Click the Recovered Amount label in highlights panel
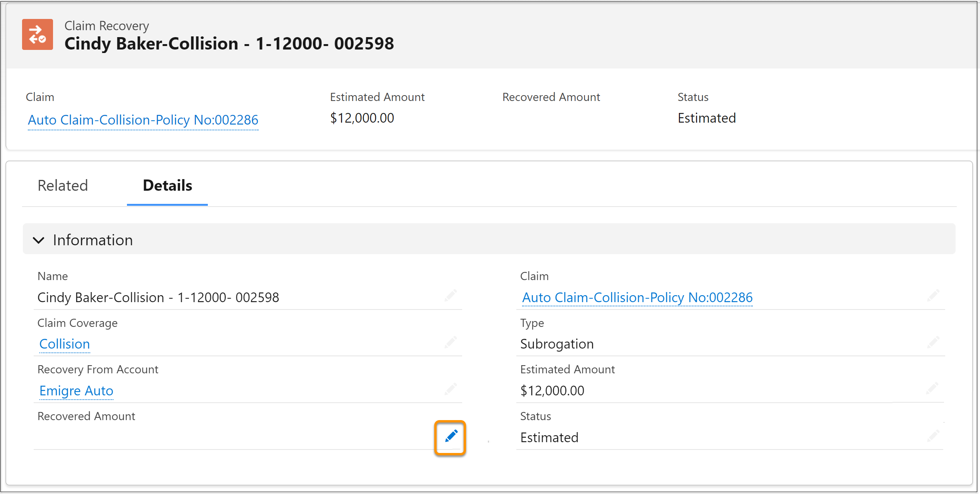 click(x=551, y=97)
